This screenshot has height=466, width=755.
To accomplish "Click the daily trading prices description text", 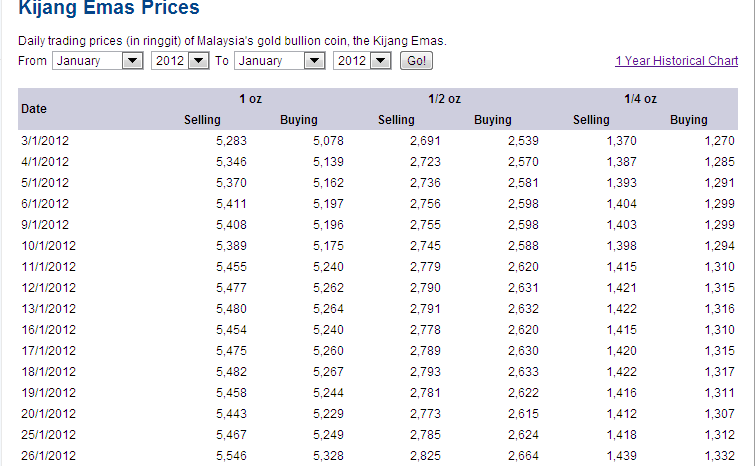I will [232, 41].
